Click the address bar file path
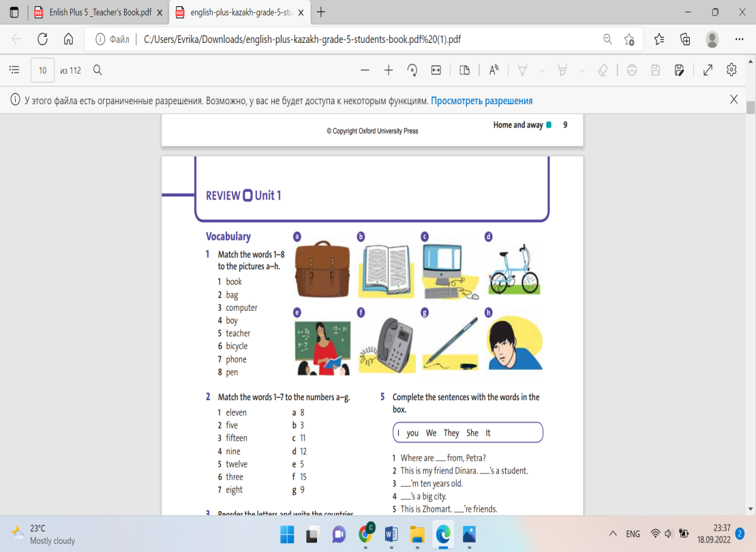 [302, 40]
